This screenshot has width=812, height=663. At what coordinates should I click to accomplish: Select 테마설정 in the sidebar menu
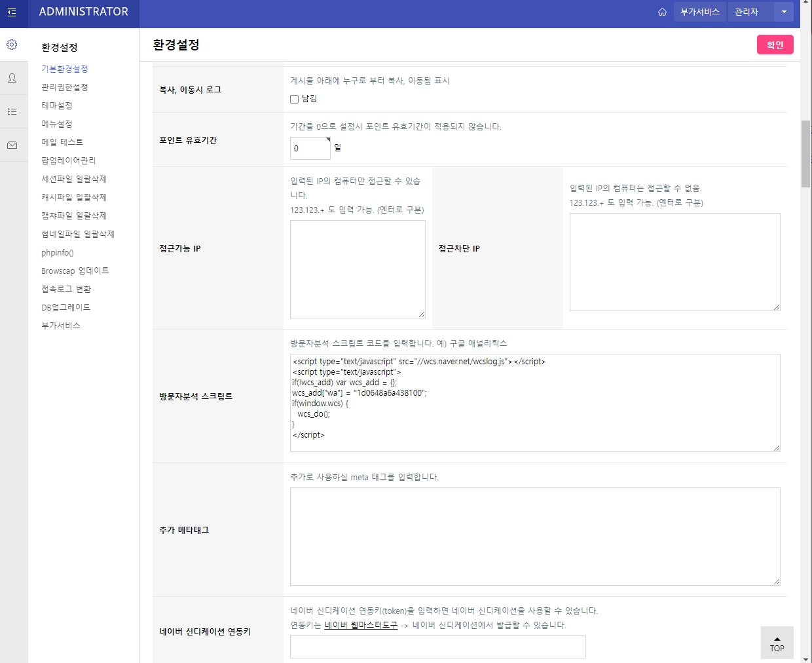[57, 105]
